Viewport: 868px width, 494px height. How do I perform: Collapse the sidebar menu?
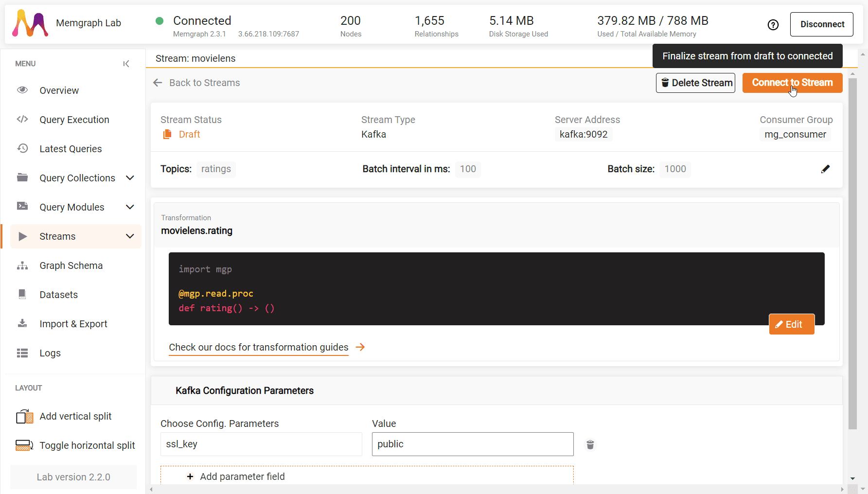pos(126,64)
